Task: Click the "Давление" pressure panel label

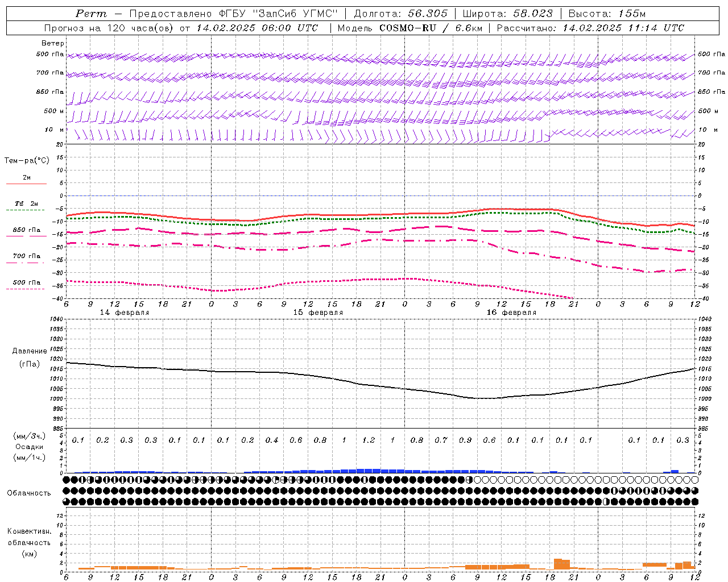Action: click(x=30, y=351)
